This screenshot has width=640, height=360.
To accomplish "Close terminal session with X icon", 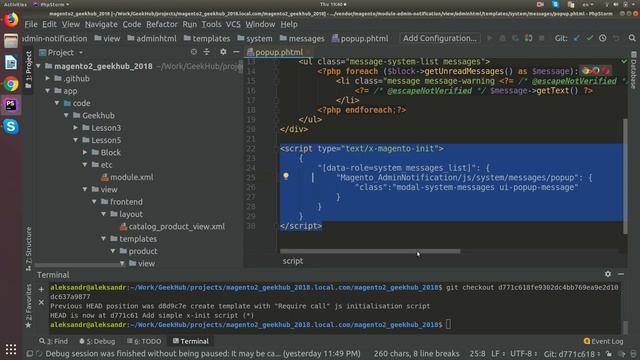I will pyautogui.click(x=41, y=302).
